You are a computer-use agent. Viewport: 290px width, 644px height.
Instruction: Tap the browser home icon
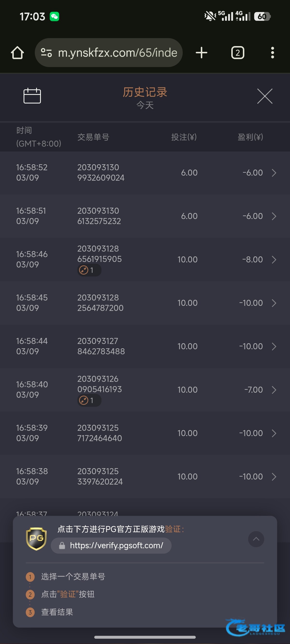tap(17, 53)
